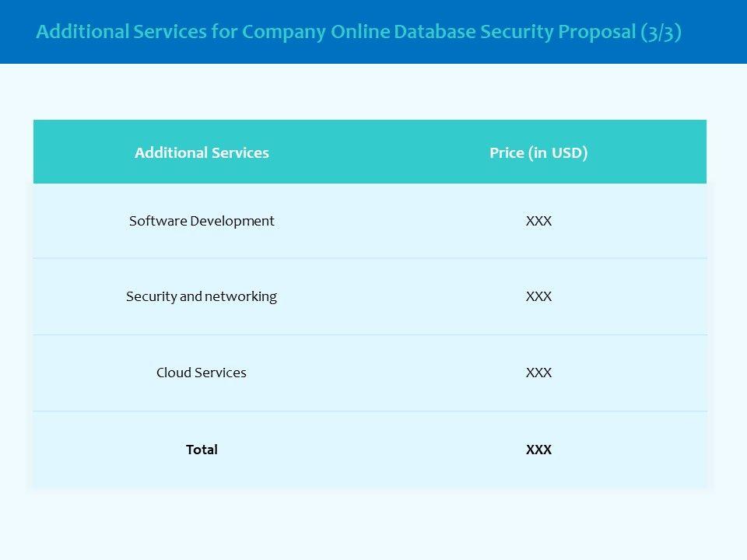Select the "Price (in USD)" column header
This screenshot has height=560, width=747.
point(538,152)
